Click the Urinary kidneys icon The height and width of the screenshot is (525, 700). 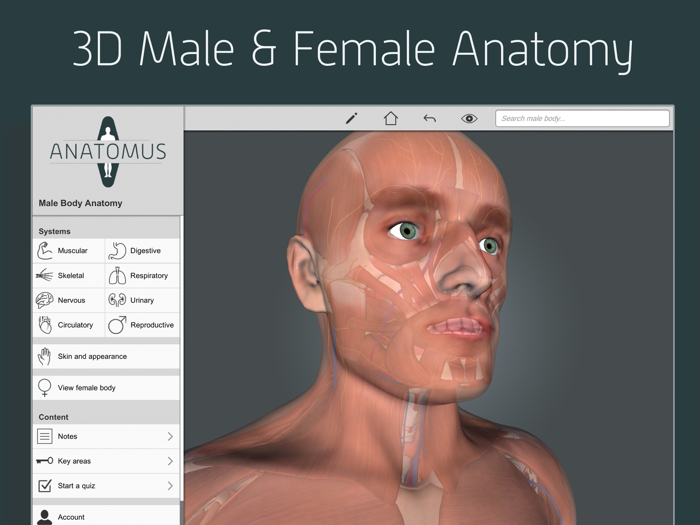click(117, 300)
